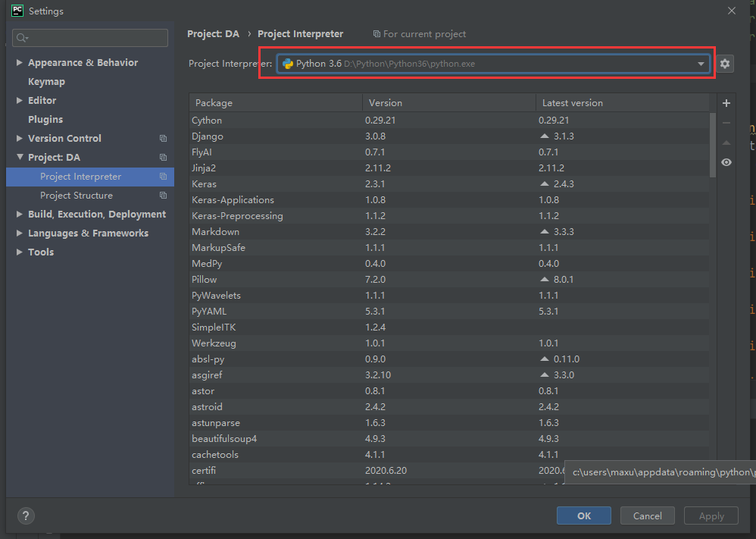
Task: Open the Project Interpreter dropdown
Action: pos(701,64)
